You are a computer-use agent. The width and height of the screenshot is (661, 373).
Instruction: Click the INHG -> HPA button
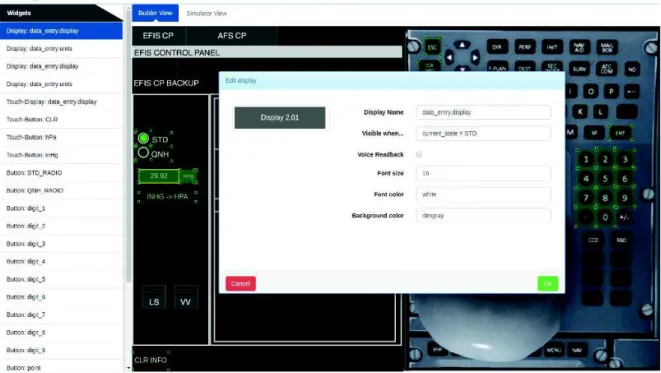click(x=167, y=196)
